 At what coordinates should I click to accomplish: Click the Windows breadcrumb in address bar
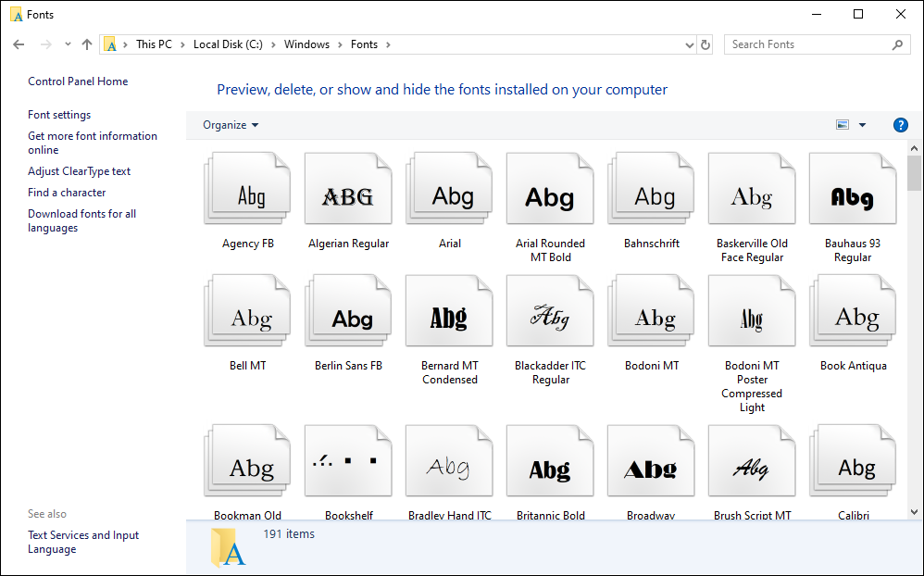pyautogui.click(x=306, y=44)
